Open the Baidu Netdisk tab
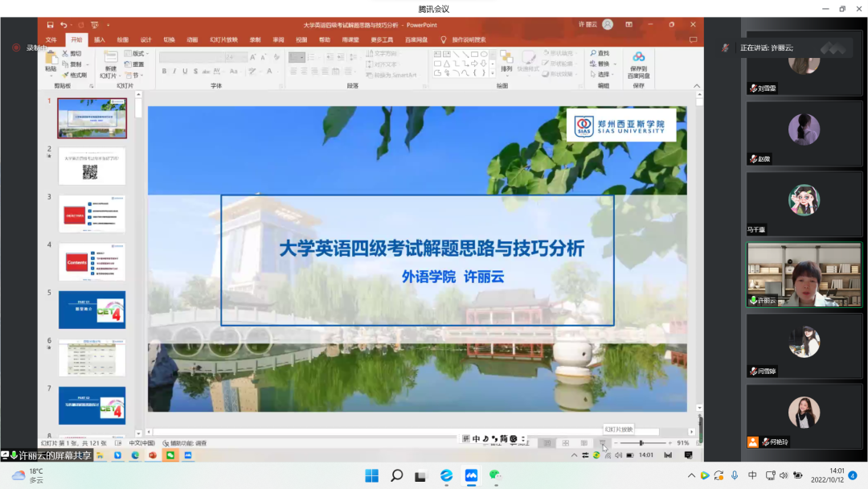The image size is (868, 489). pos(416,40)
